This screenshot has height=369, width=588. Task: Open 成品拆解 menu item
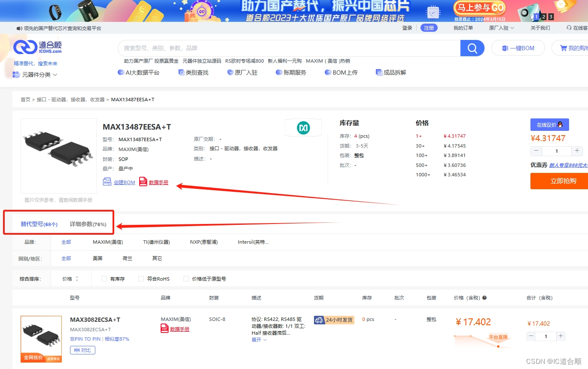coord(391,73)
